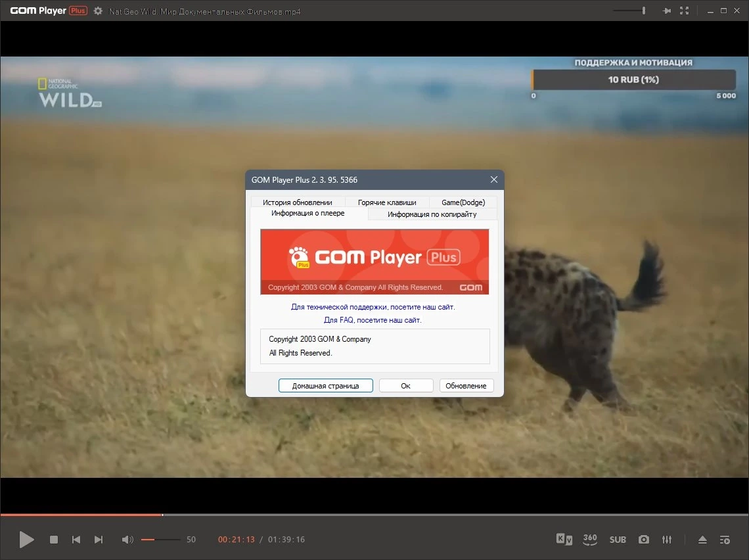
Task: Toggle 360 degree video mode
Action: (590, 540)
